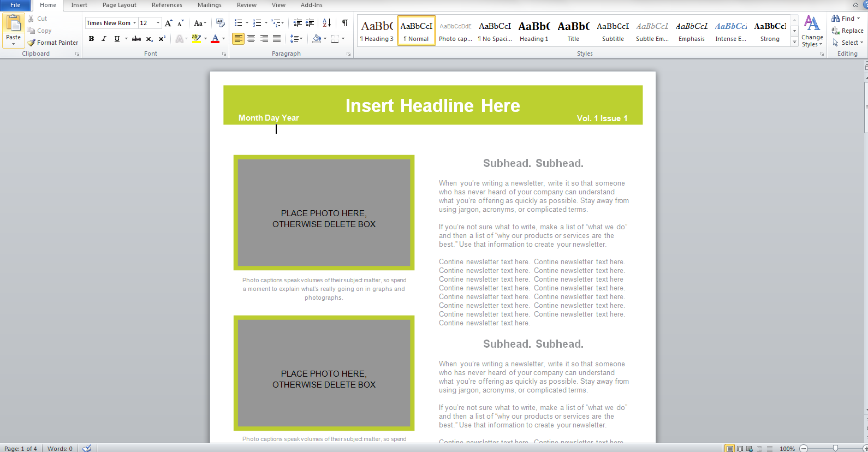Apply subscript formatting
This screenshot has height=452, width=868.
pyautogui.click(x=149, y=39)
